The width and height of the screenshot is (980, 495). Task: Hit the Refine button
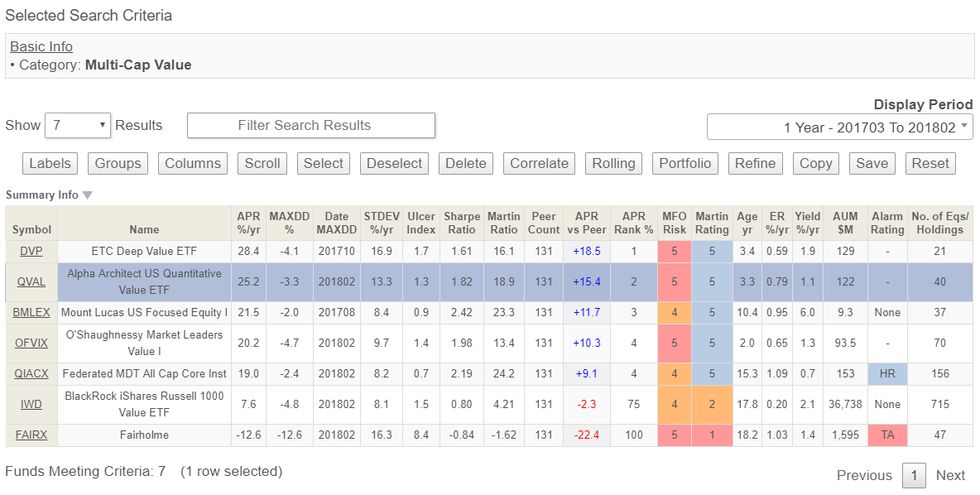click(755, 164)
